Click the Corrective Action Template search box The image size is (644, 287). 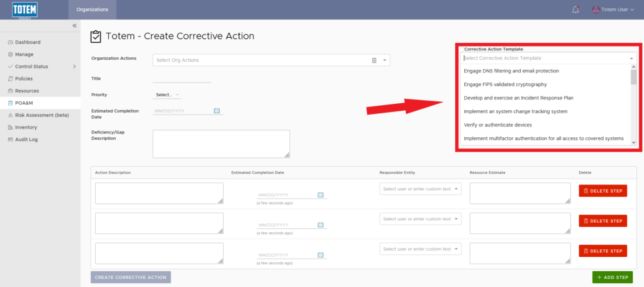click(x=548, y=59)
